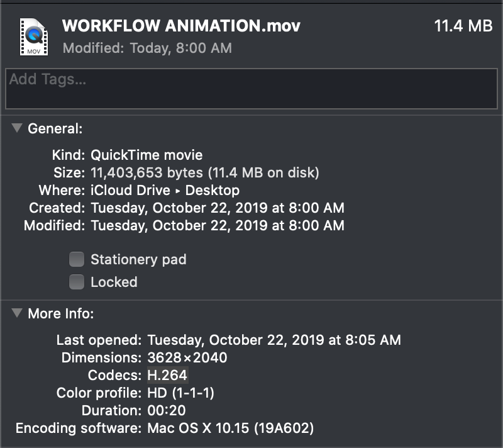Enable the Stationery pad checkbox
Image resolution: width=503 pixels, height=448 pixels.
pyautogui.click(x=77, y=259)
